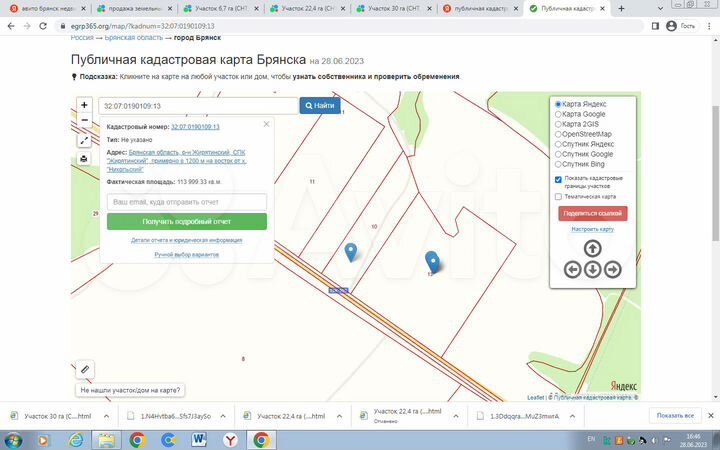
Task: Click the browser address bar URL
Action: (142, 26)
